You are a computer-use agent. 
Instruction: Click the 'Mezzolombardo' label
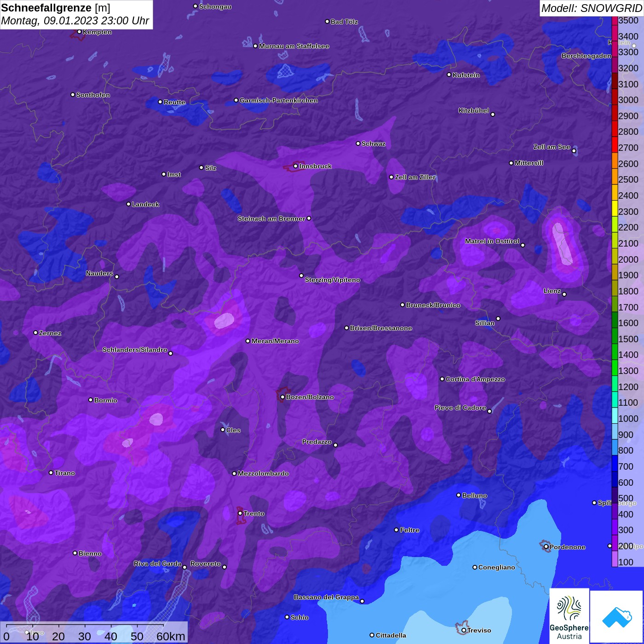click(x=263, y=473)
